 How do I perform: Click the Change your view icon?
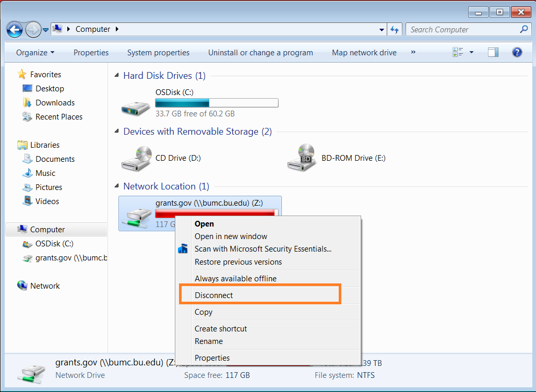tap(458, 52)
